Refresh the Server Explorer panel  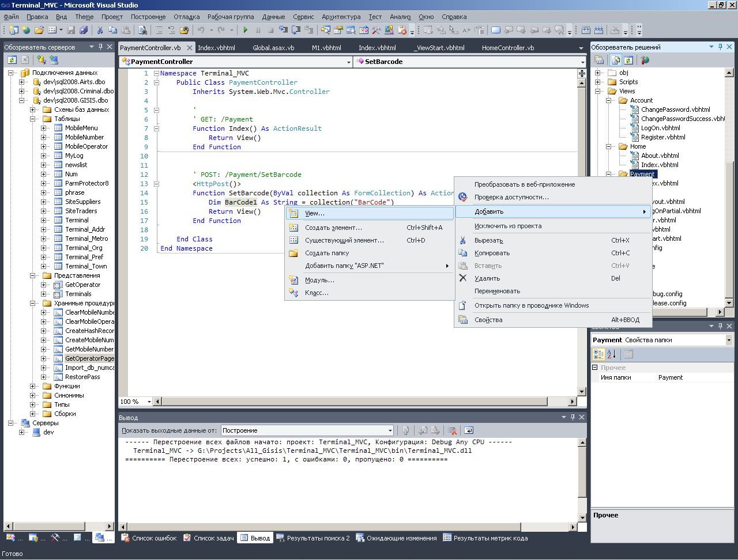12,59
